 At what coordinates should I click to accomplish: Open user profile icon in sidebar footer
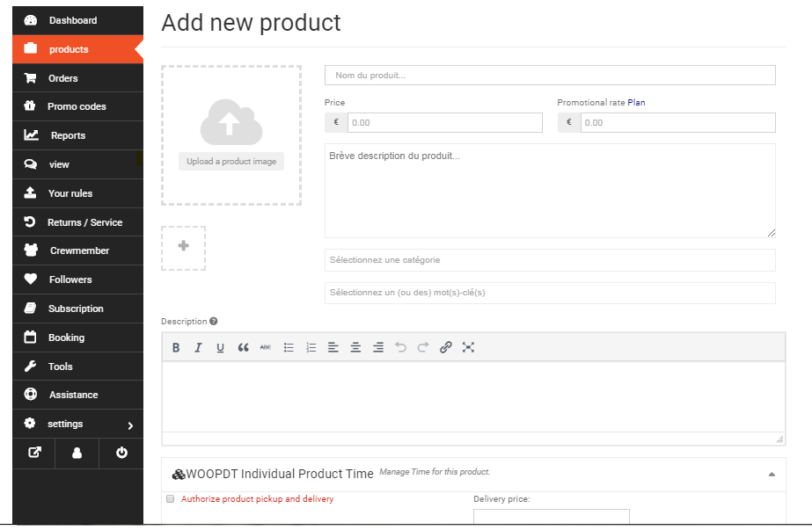(x=77, y=453)
